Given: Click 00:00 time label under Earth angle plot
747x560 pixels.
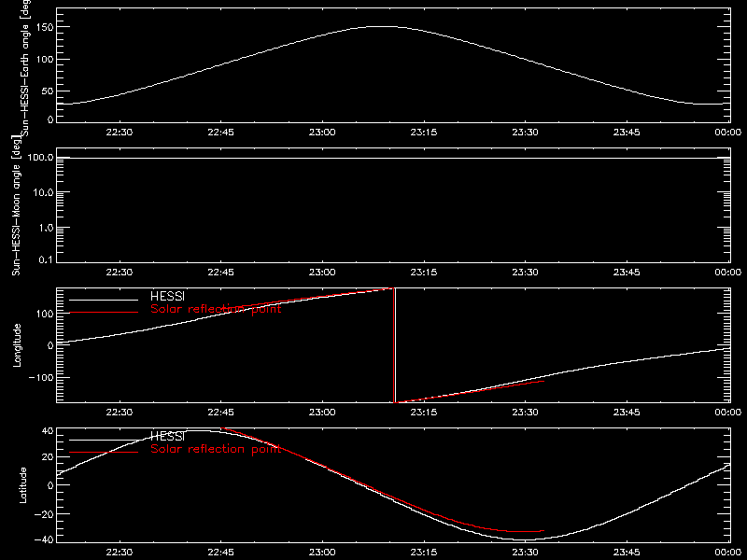Looking at the screenshot, I should click(x=728, y=133).
